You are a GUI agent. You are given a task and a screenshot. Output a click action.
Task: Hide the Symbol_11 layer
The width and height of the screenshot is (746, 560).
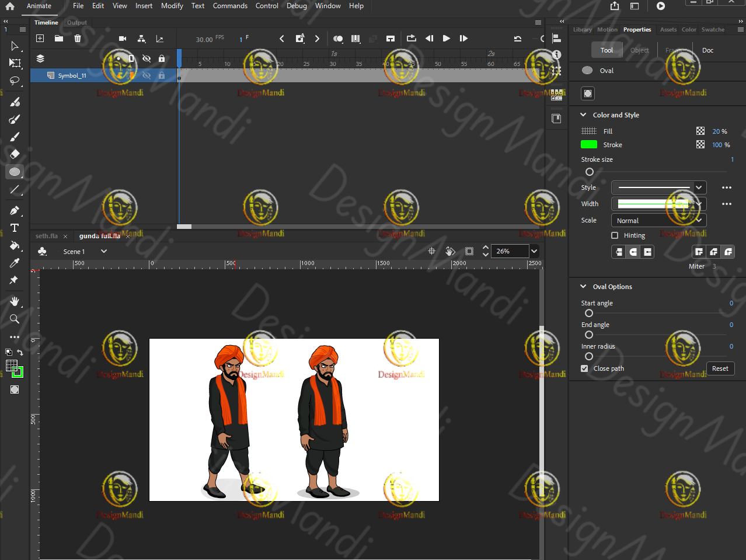pos(147,75)
